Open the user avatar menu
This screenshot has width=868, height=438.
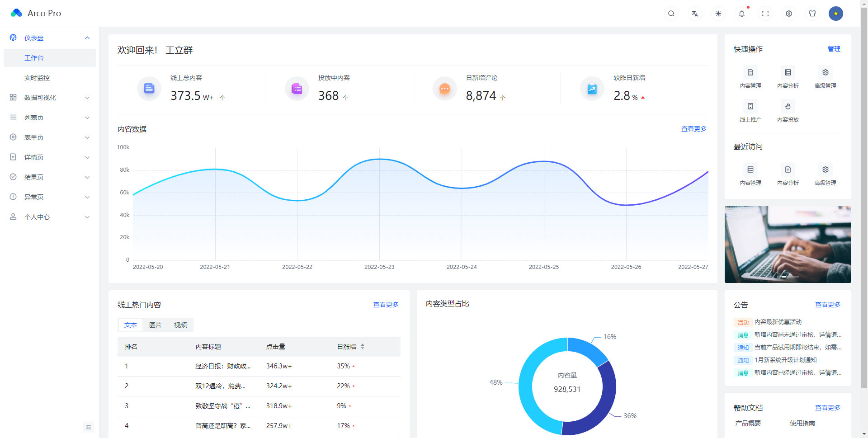click(x=835, y=14)
